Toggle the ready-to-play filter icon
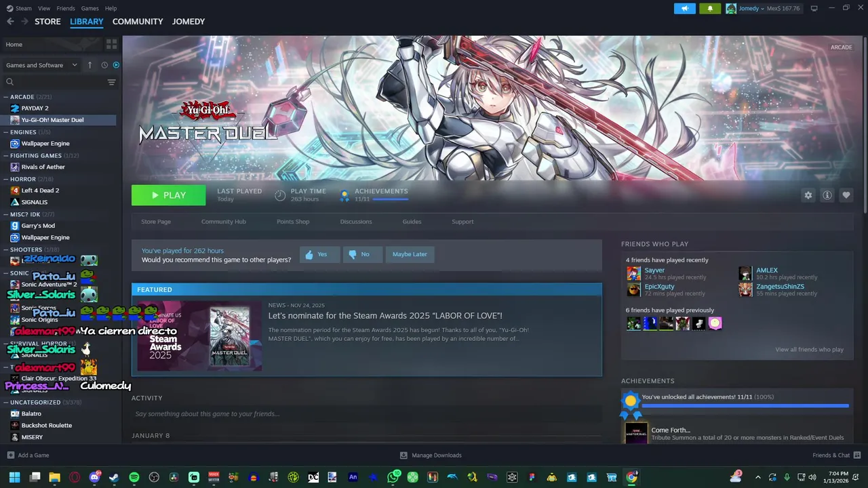The width and height of the screenshot is (868, 488). (116, 65)
